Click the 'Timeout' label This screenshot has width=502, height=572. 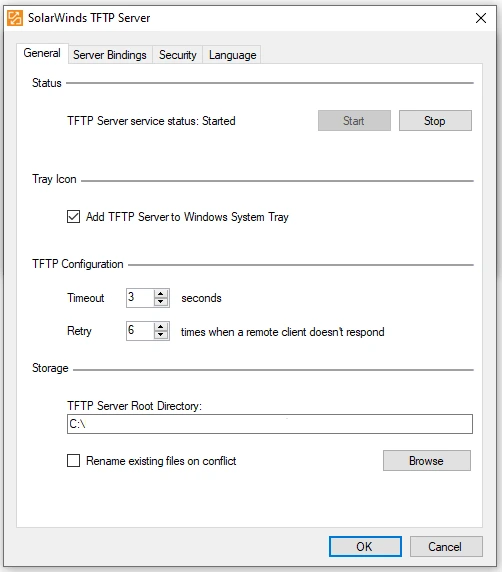85,298
